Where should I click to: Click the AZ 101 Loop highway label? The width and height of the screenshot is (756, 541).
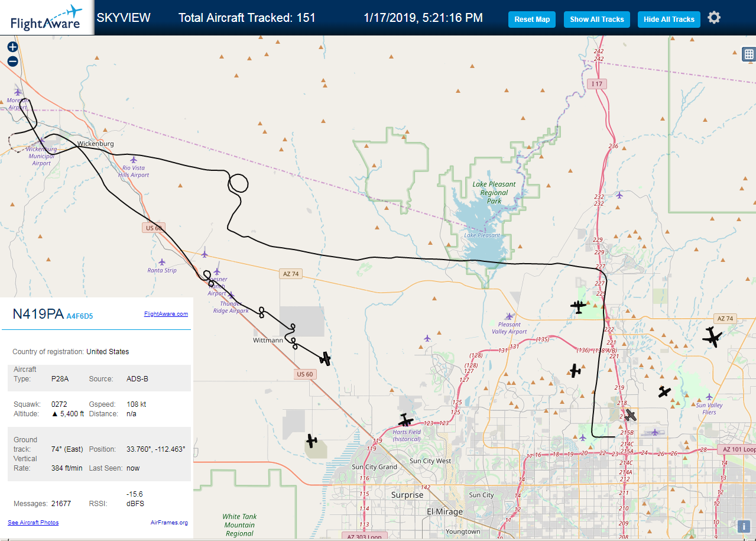click(739, 449)
